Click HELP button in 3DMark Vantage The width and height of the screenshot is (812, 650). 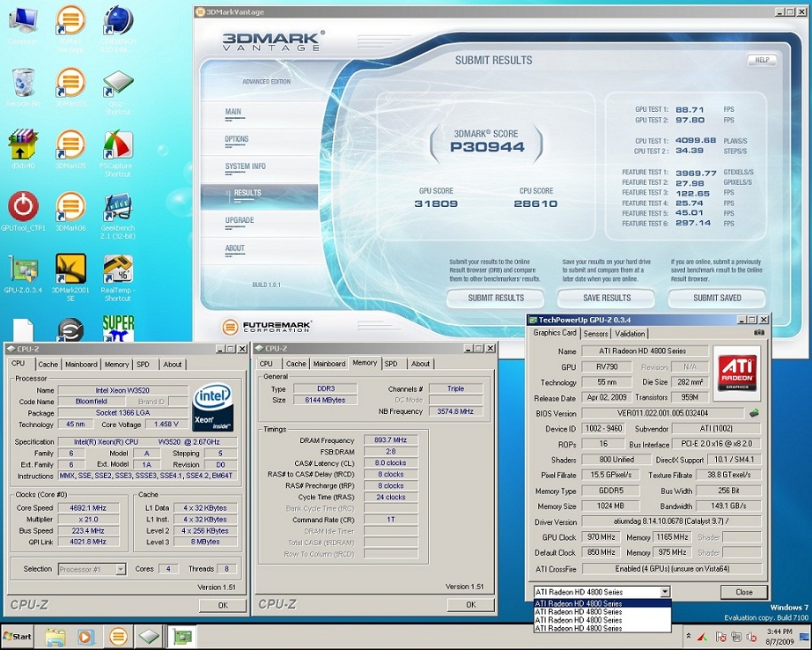pyautogui.click(x=762, y=60)
